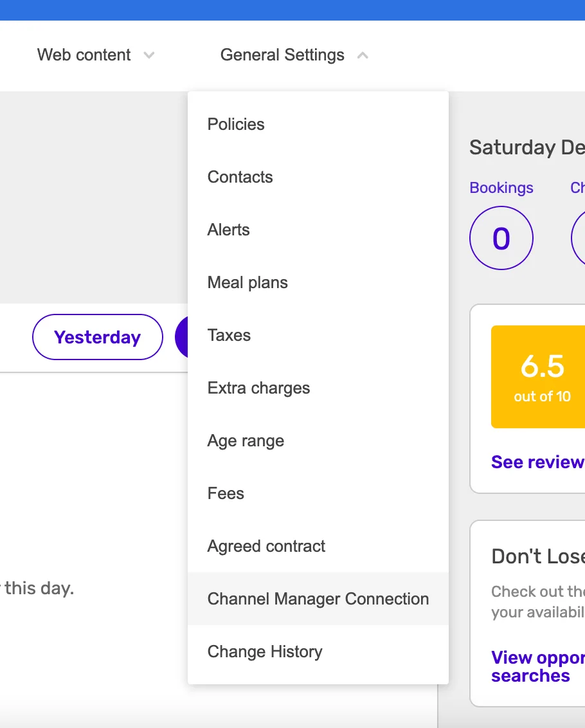The height and width of the screenshot is (728, 585).
Task: Select Policies from the dropdown
Action: 318,124
